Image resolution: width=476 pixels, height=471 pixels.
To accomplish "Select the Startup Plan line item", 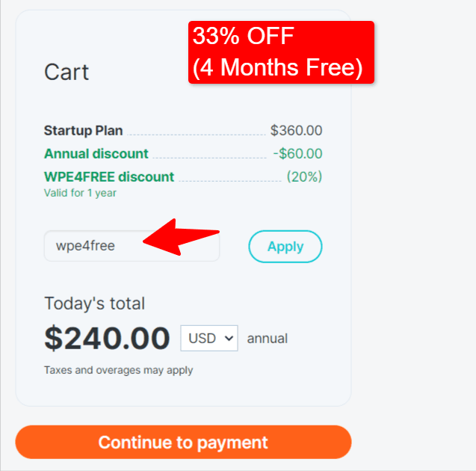I will click(84, 131).
